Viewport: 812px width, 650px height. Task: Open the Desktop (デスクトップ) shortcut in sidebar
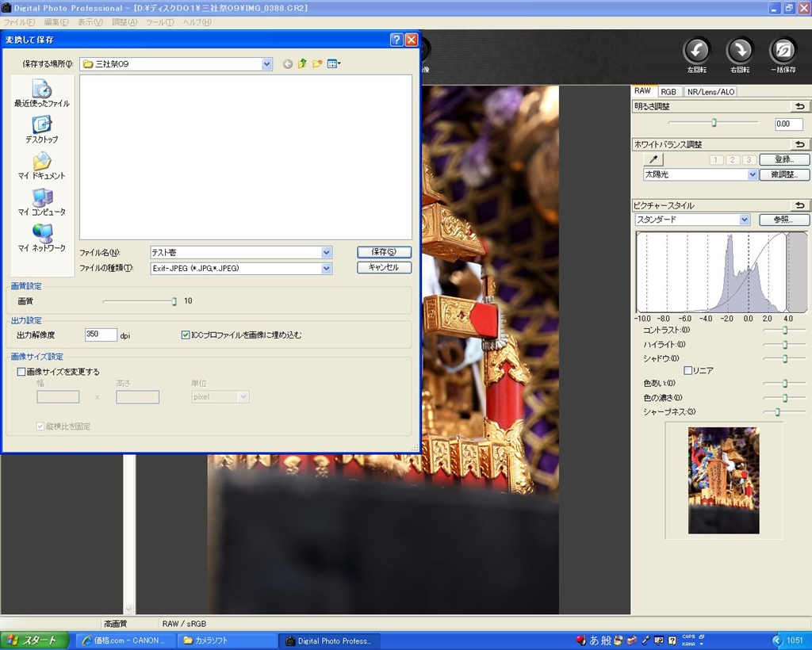(x=41, y=129)
